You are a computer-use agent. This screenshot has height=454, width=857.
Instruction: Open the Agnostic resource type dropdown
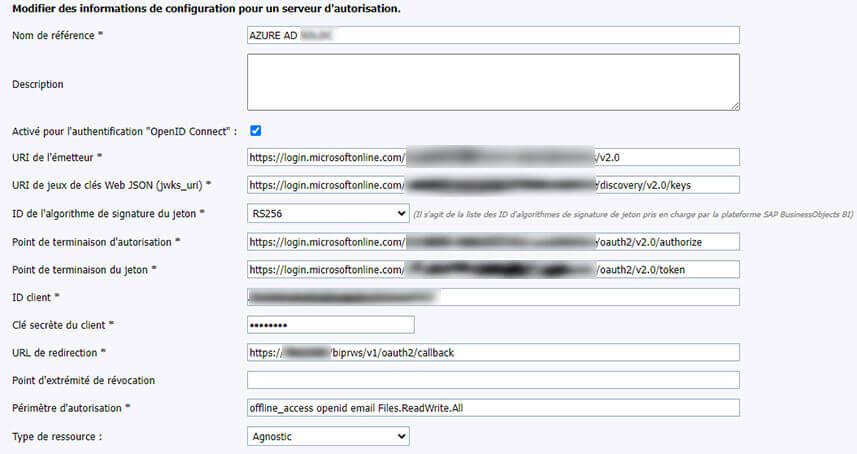(328, 437)
